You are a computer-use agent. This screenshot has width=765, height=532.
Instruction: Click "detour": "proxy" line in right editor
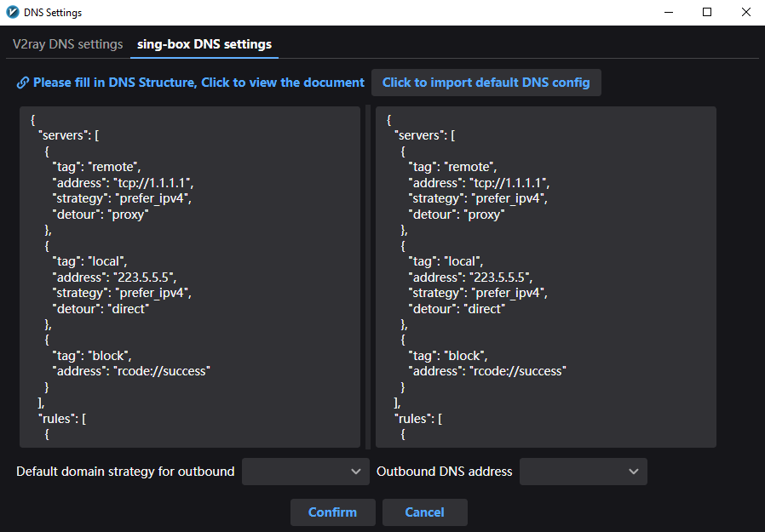tap(456, 215)
